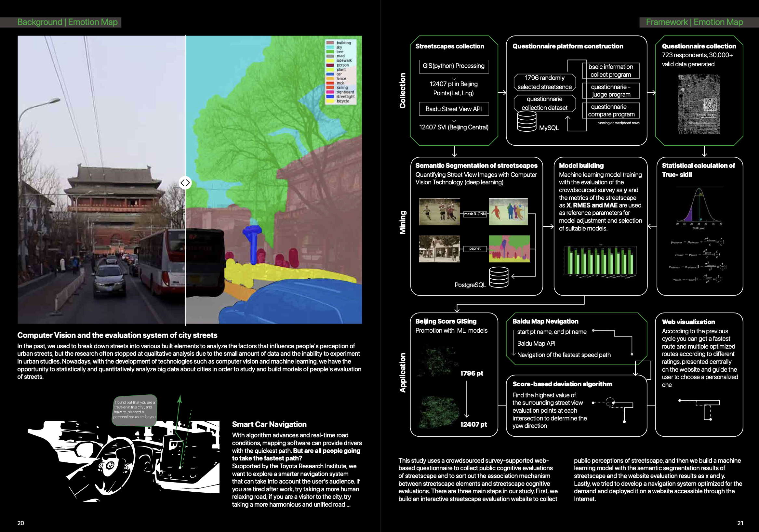Click the 'Collection' vertical row label
Image resolution: width=759 pixels, height=532 pixels.
pos(402,91)
